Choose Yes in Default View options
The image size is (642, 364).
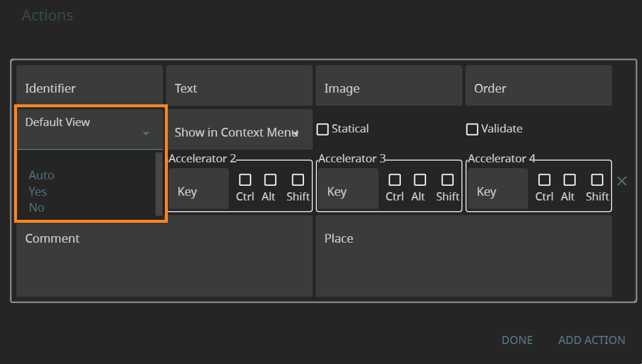coord(38,192)
